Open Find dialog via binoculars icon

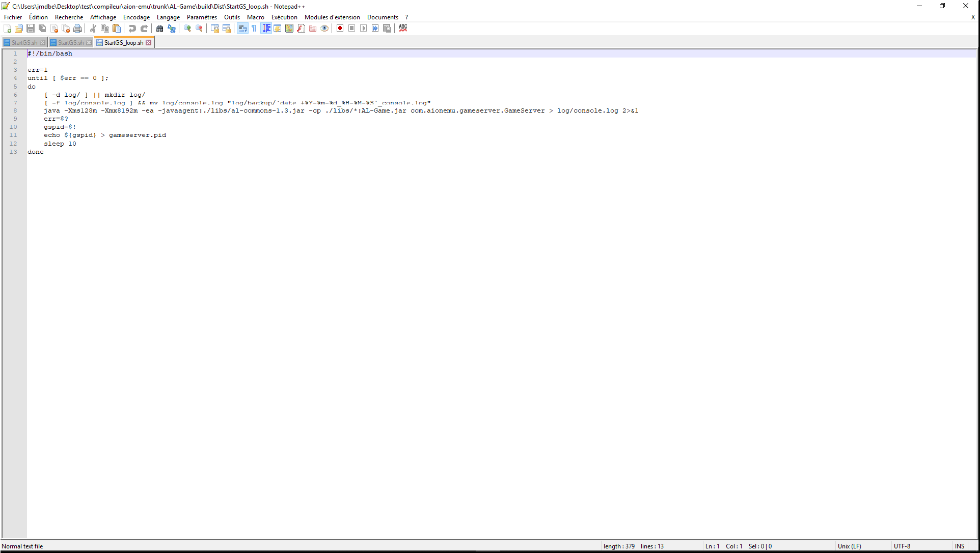click(x=159, y=29)
